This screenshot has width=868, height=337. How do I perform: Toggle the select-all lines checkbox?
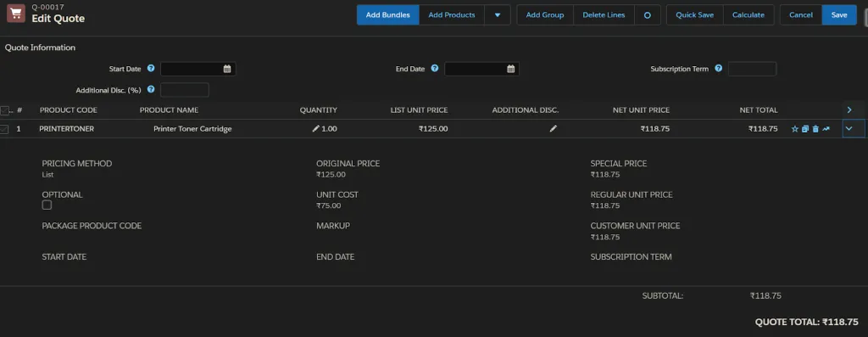tap(4, 110)
